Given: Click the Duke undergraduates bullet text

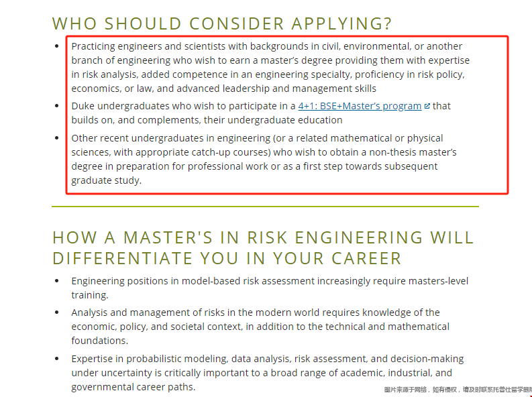Looking at the screenshot, I should (261, 113).
